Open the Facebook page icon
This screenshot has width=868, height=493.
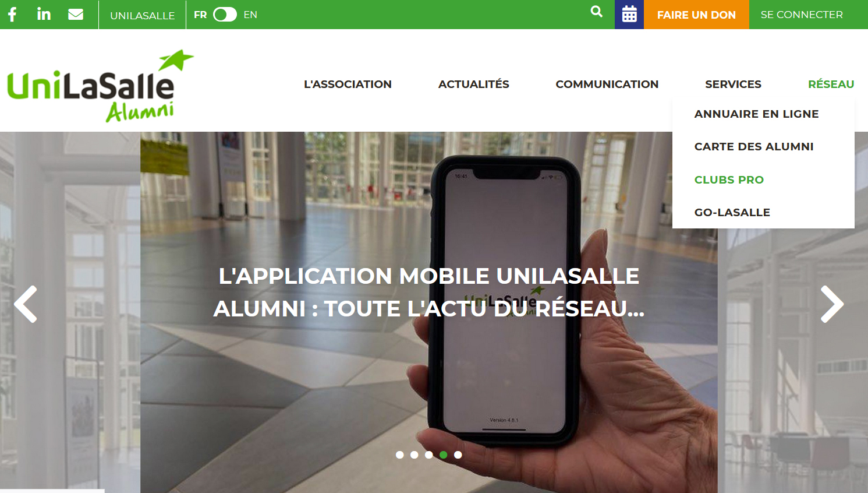click(x=12, y=14)
